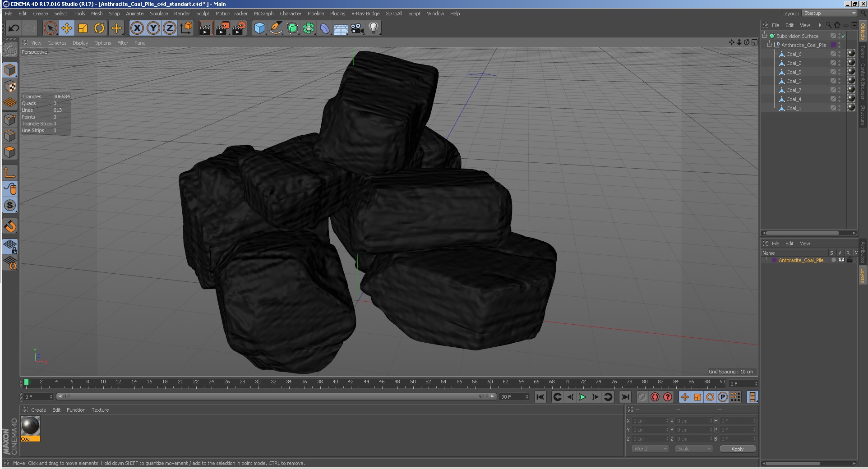Screen dimensions: 868x469
Task: Click the MoGraph Array green icon
Action: click(x=309, y=28)
